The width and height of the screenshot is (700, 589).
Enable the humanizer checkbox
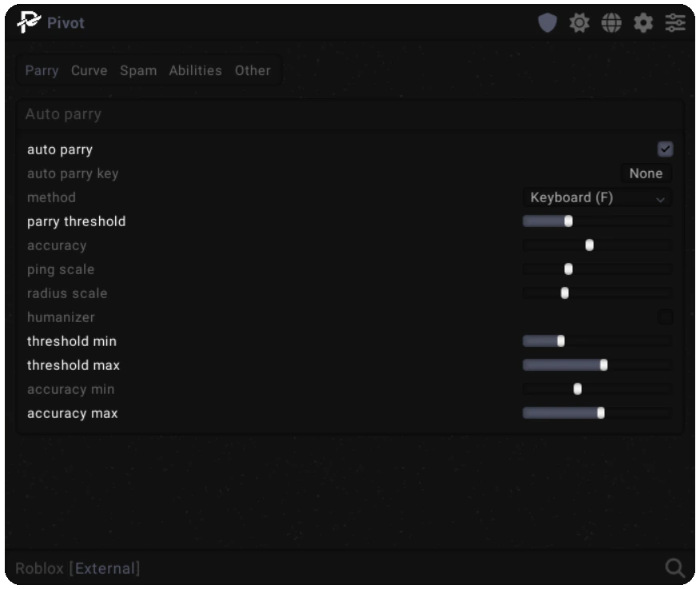(x=665, y=317)
